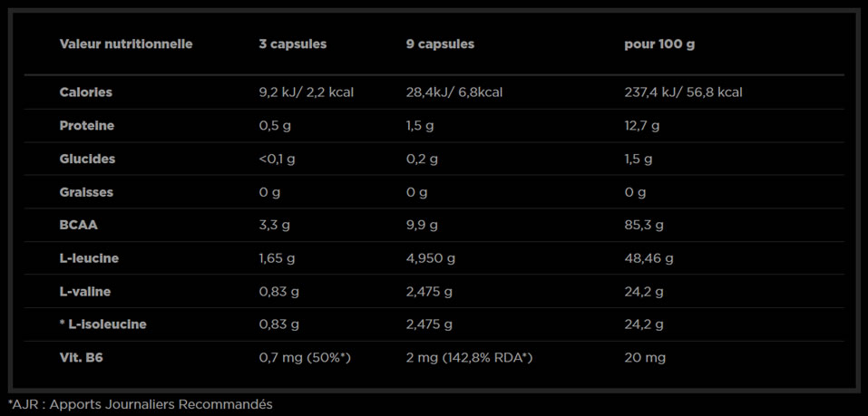Select the '237,4 kJ/ 56,8 kcal' value
This screenshot has height=416, width=868.
pyautogui.click(x=683, y=92)
